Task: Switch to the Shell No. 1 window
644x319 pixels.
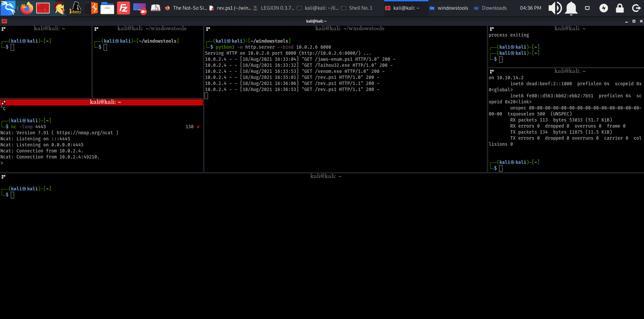Action: 357,8
